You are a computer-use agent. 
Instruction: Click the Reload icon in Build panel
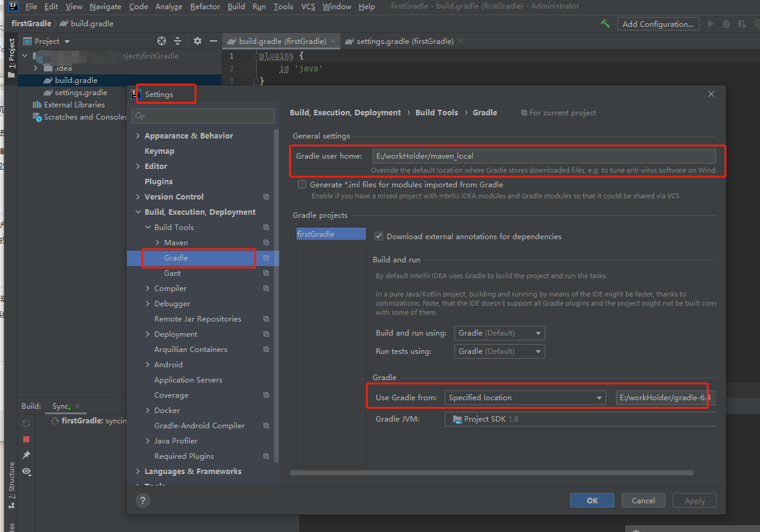point(26,423)
